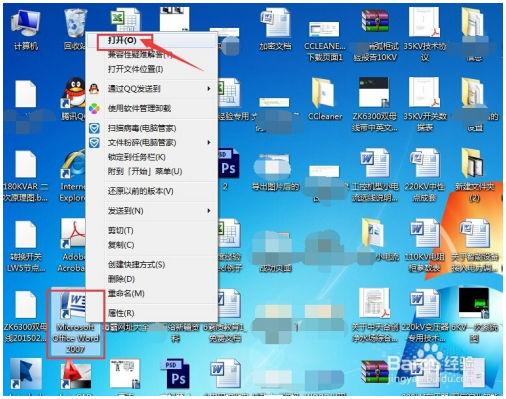
Task: Select the 腾讯QQ penguin desktop icon
Action: (73, 99)
